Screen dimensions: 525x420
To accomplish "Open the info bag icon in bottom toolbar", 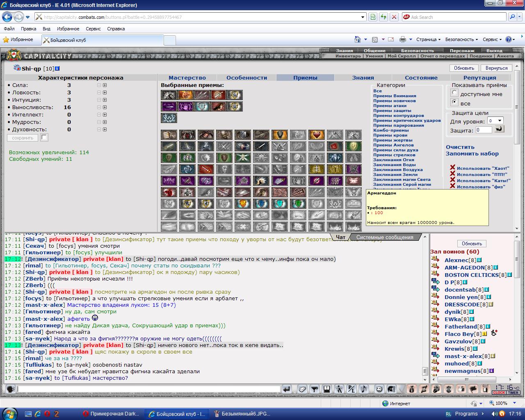I will [412, 389].
